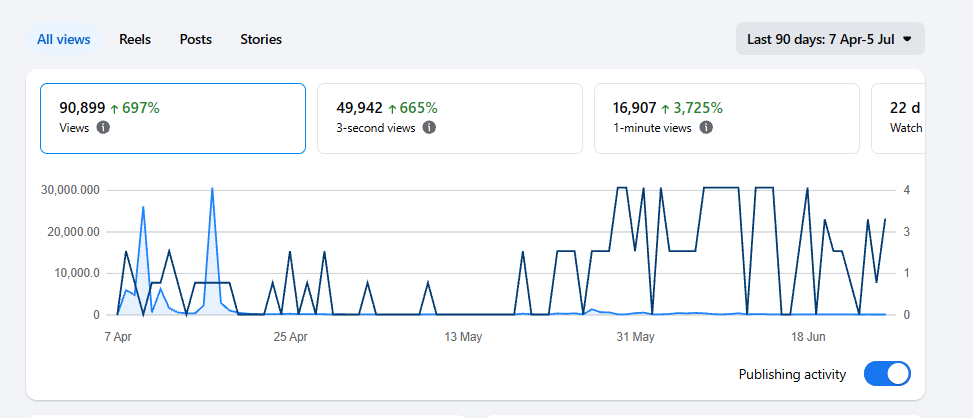This screenshot has height=418, width=973.
Task: Turn off the Publishing activity toggle
Action: 887,374
